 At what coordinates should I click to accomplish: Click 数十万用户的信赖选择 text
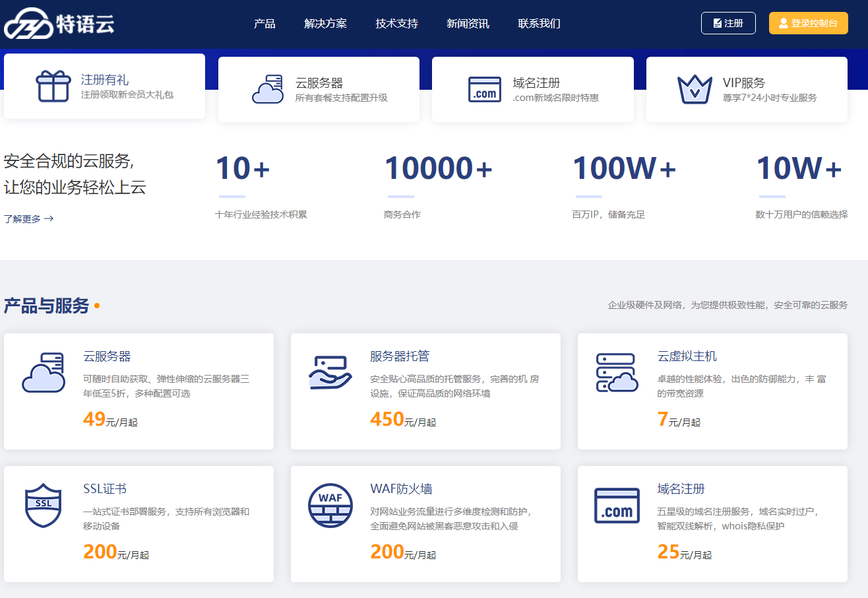(x=801, y=215)
